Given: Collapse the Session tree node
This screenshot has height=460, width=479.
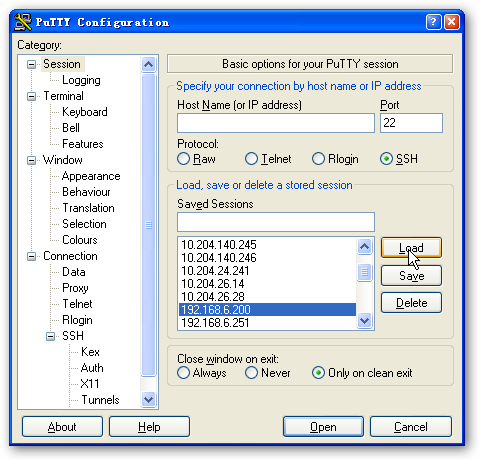Looking at the screenshot, I should pos(31,64).
